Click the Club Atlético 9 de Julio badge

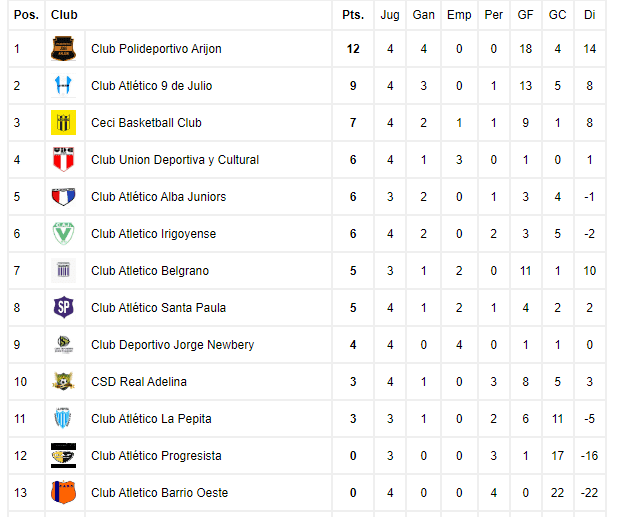[x=63, y=86]
